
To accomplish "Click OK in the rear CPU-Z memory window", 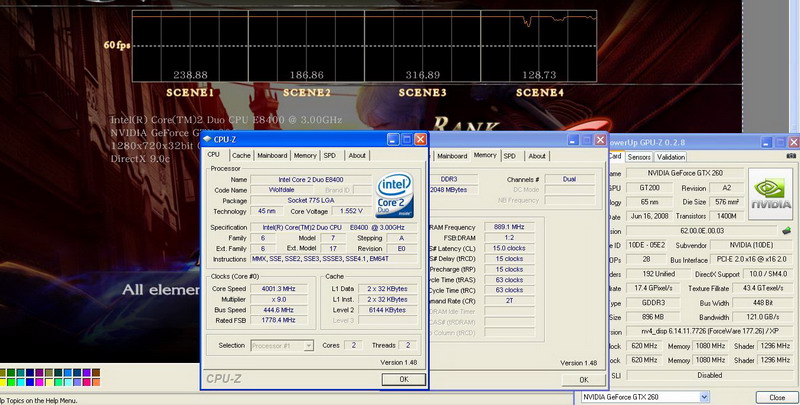I will click(584, 379).
